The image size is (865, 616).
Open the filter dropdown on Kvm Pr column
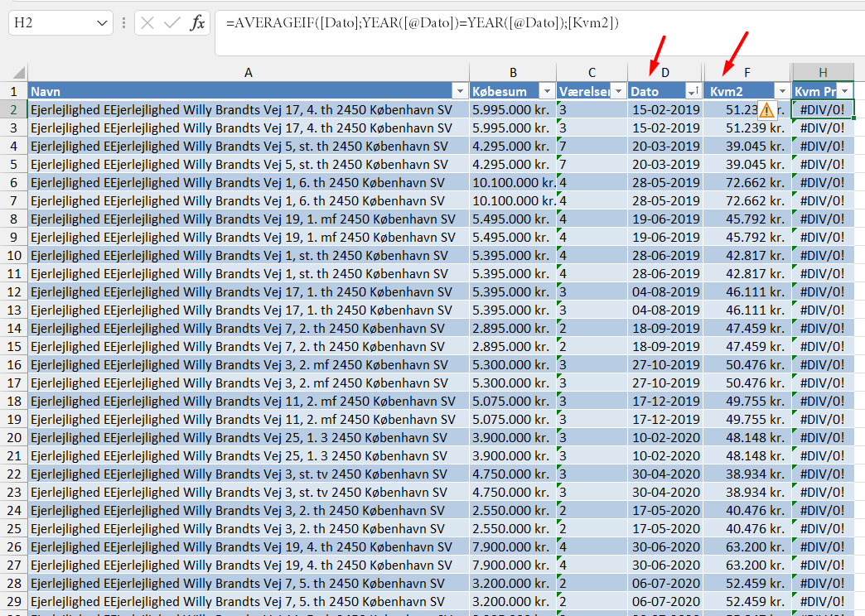846,91
